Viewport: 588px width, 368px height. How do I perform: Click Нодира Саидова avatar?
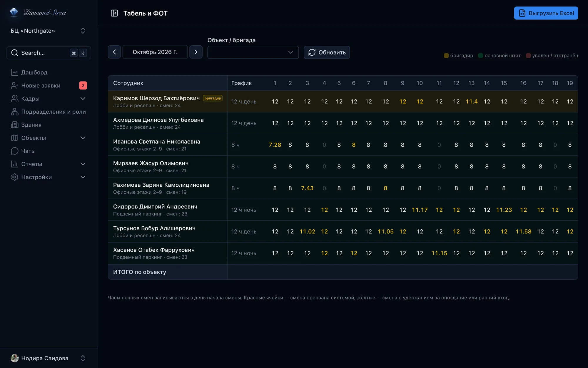pos(14,358)
